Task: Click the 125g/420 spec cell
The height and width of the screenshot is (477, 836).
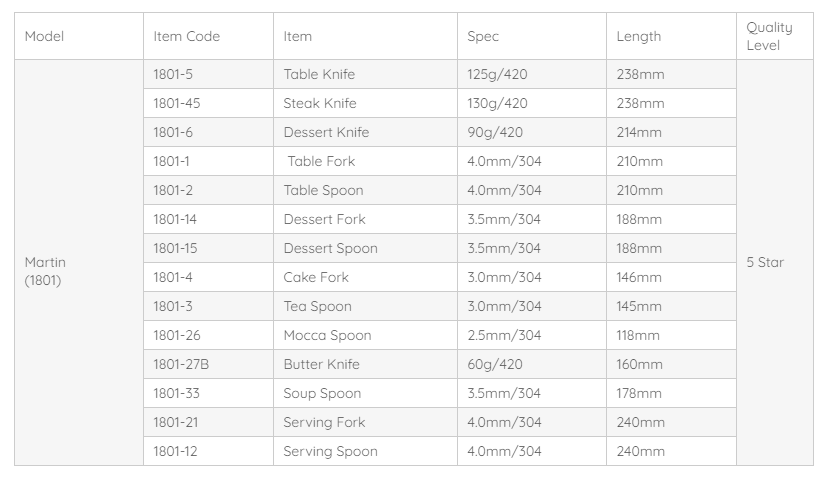Action: [498, 74]
